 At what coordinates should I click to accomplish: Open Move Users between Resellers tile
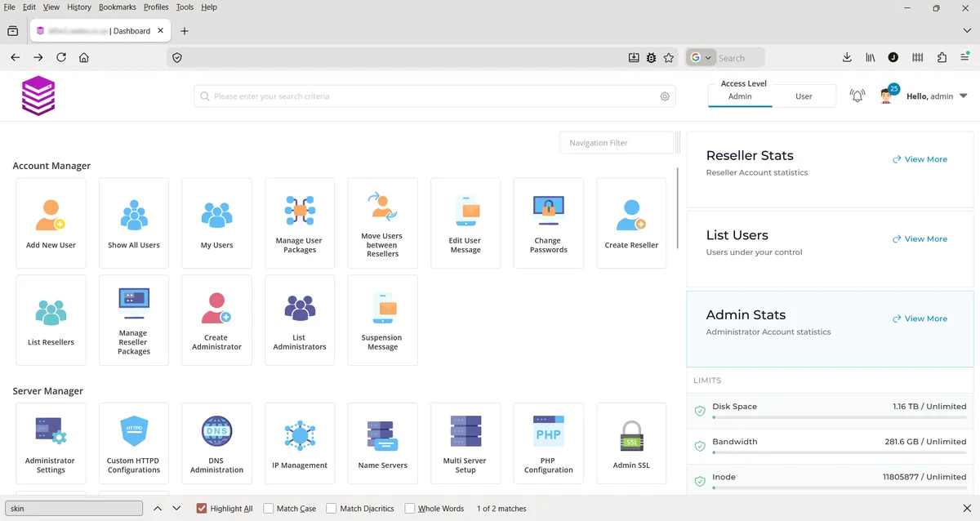[382, 224]
